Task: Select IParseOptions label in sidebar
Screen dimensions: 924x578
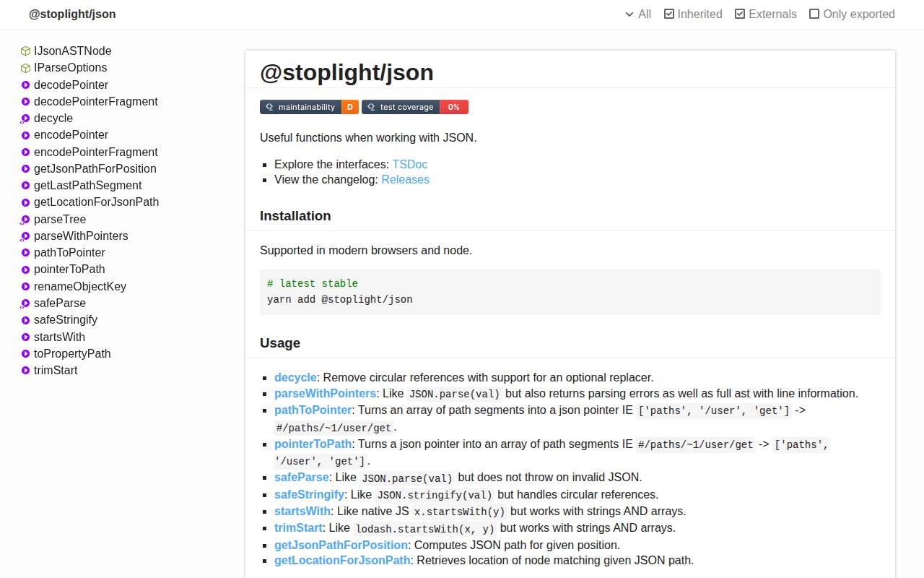Action: (70, 68)
